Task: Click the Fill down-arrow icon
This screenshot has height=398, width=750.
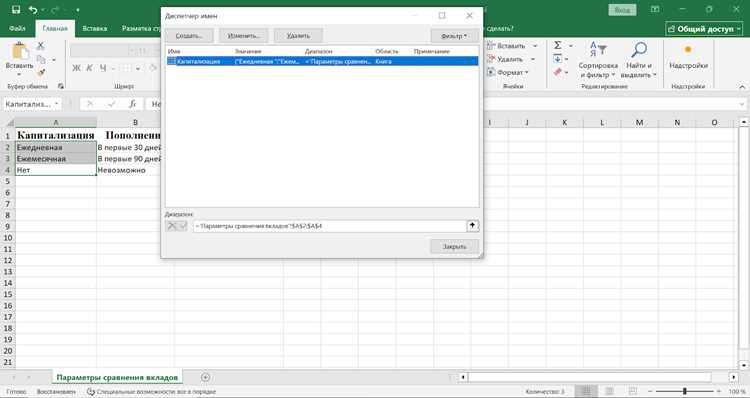Action: (x=558, y=59)
